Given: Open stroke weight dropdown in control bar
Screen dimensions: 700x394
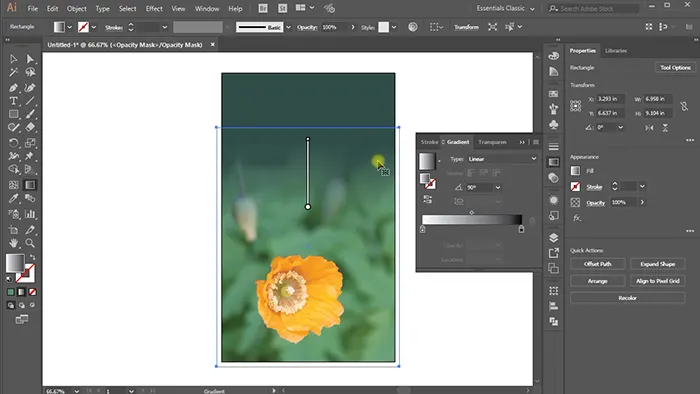Looking at the screenshot, I should (165, 27).
